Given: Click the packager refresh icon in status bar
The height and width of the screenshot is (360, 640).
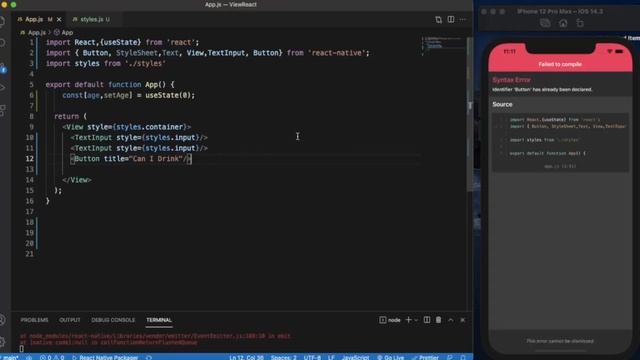Looking at the screenshot, I should [149, 357].
